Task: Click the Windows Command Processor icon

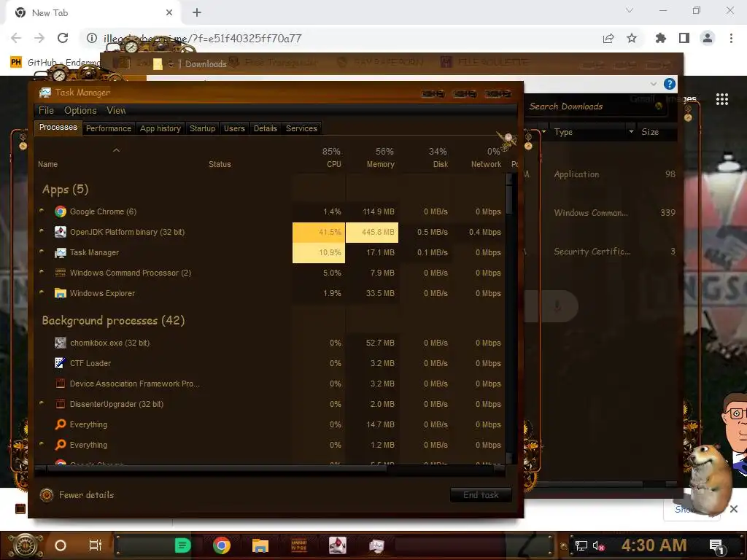Action: coord(61,273)
